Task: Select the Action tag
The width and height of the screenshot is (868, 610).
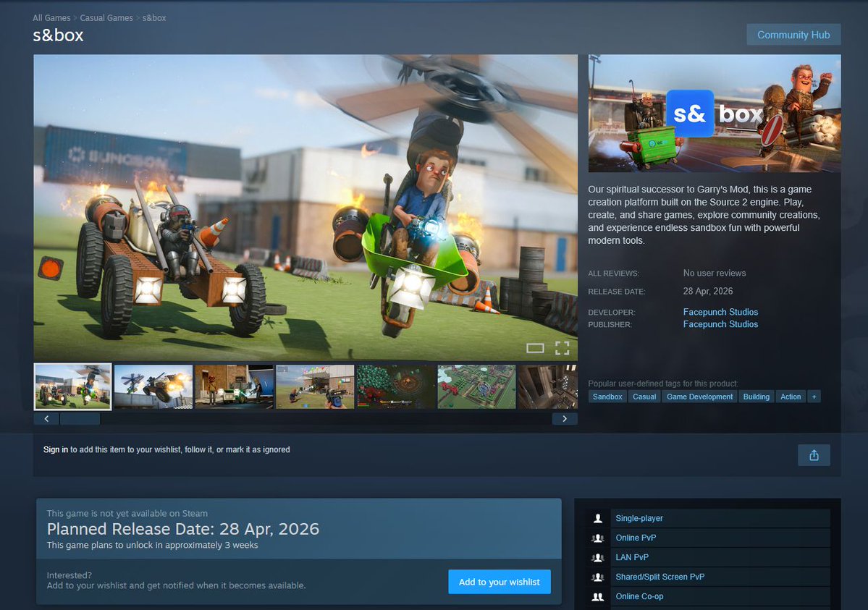Action: click(791, 397)
